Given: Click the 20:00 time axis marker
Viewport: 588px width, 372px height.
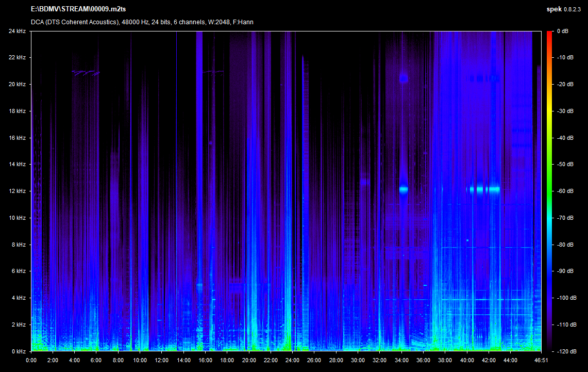Looking at the screenshot, I should click(249, 360).
